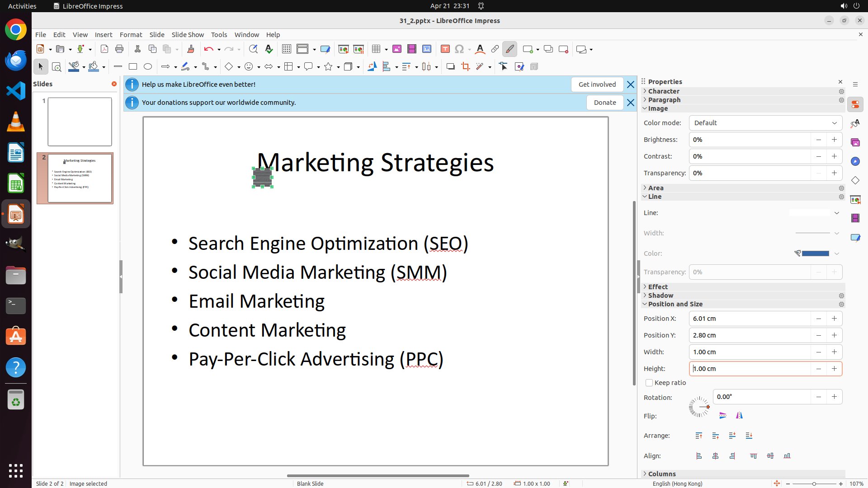Viewport: 868px width, 488px height.
Task: Click the Insert Image toolbar icon
Action: click(x=396, y=49)
